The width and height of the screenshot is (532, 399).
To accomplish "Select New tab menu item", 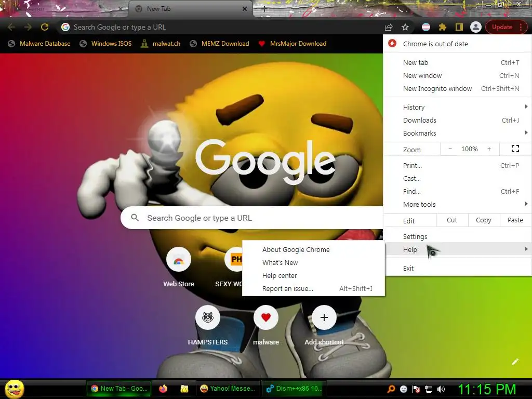I will pyautogui.click(x=457, y=62).
